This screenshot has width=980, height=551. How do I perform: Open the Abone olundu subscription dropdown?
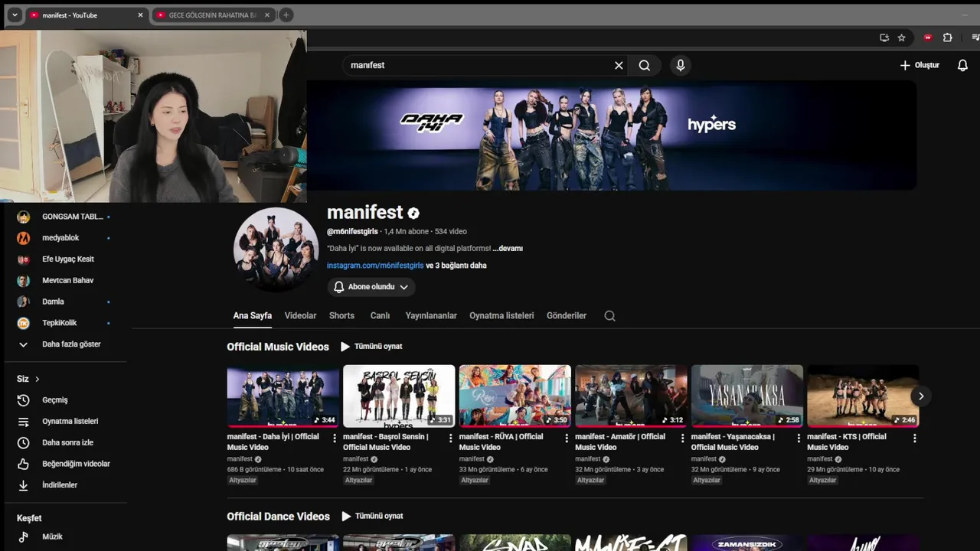click(x=371, y=287)
